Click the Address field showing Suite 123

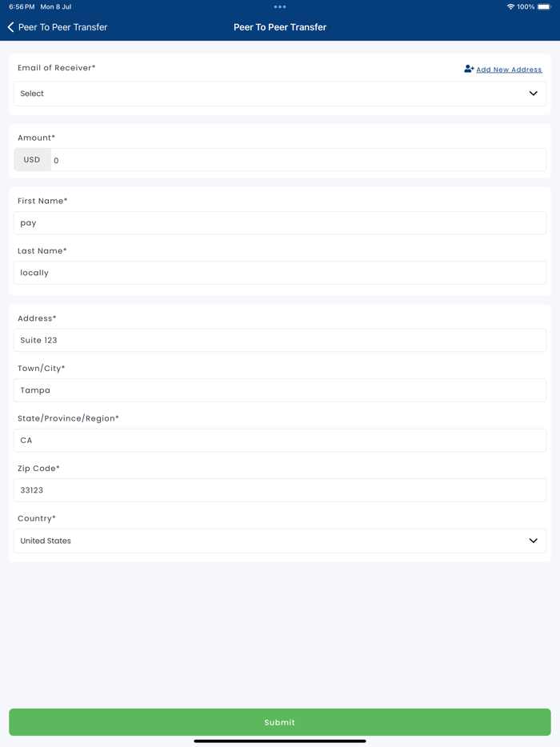(x=280, y=340)
